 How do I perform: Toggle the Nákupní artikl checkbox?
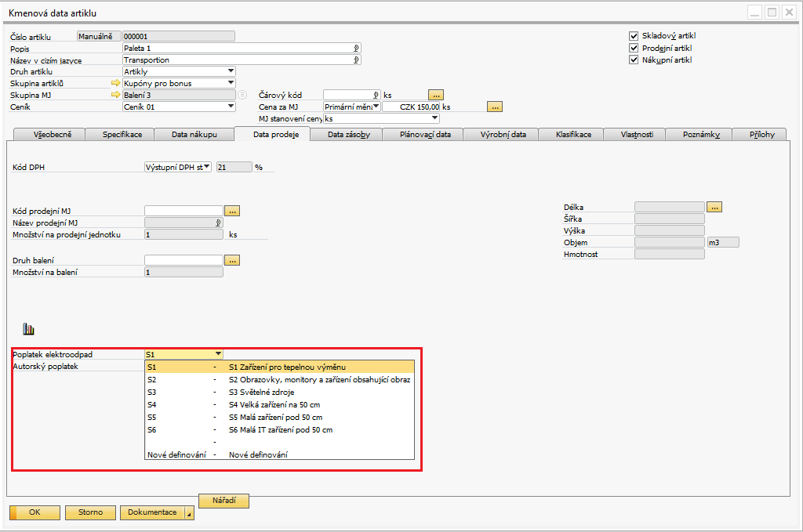634,60
